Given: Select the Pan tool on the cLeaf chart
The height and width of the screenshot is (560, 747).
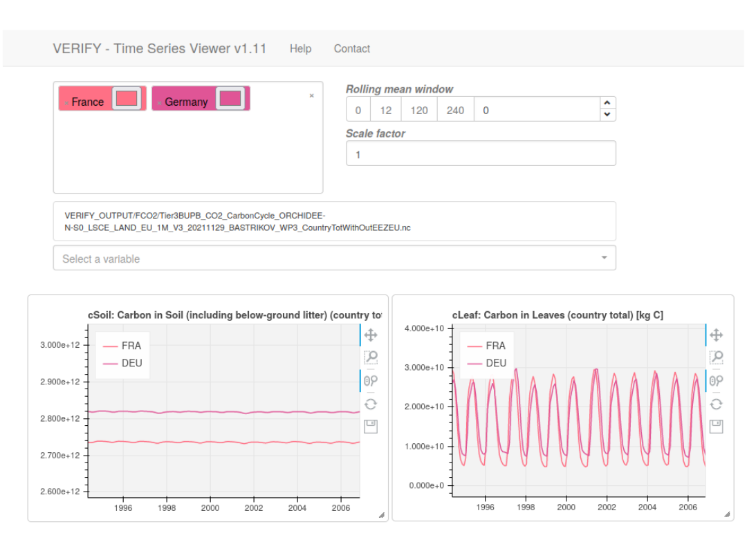Looking at the screenshot, I should (x=716, y=335).
